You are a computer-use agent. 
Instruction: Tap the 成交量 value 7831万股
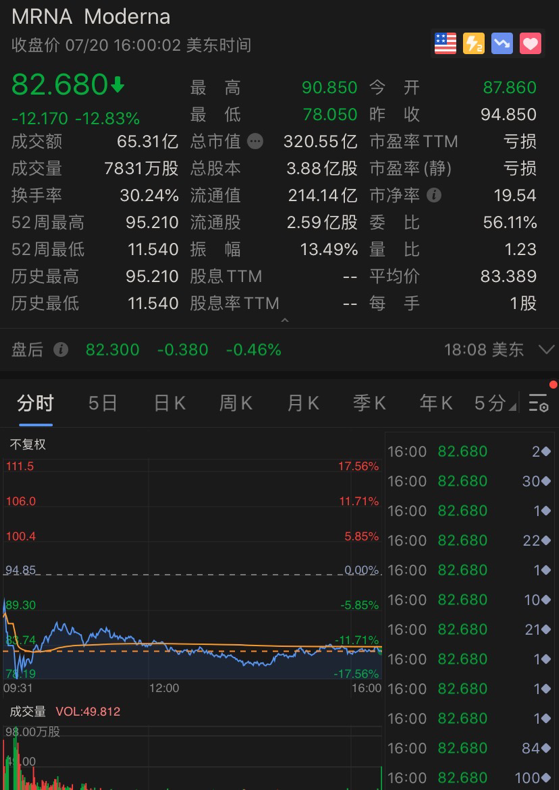tap(142, 168)
